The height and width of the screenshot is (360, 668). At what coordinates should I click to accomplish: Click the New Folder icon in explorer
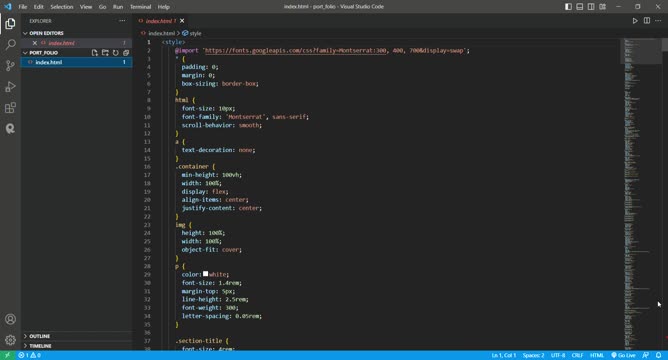(x=105, y=53)
